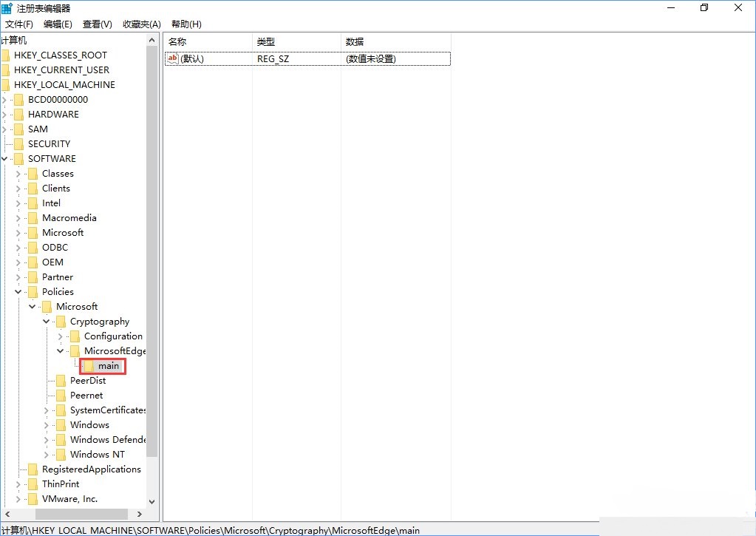Image resolution: width=756 pixels, height=536 pixels.
Task: Select the (默认) value entry
Action: (192, 59)
